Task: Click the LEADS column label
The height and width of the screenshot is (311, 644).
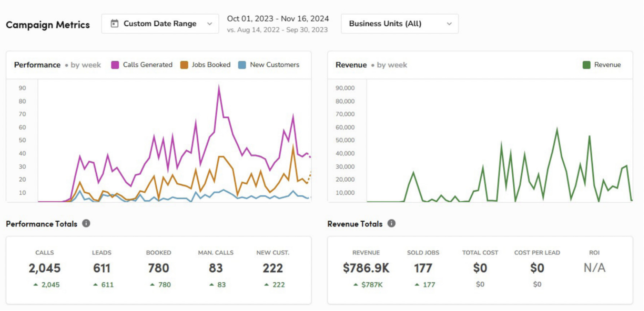Action: pyautogui.click(x=102, y=252)
